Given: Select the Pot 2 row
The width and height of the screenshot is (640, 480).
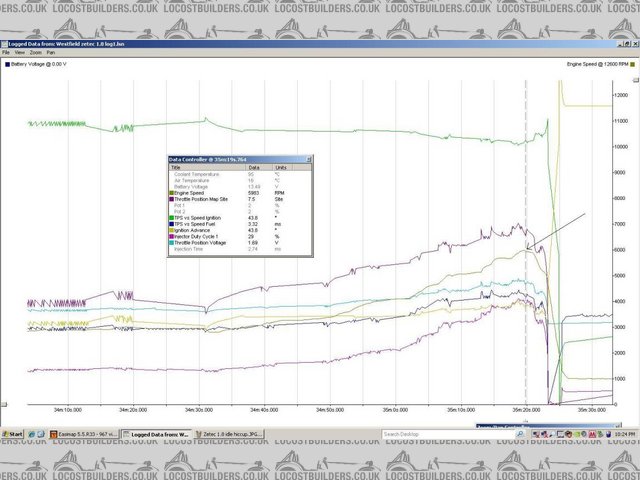Looking at the screenshot, I should (x=240, y=212).
